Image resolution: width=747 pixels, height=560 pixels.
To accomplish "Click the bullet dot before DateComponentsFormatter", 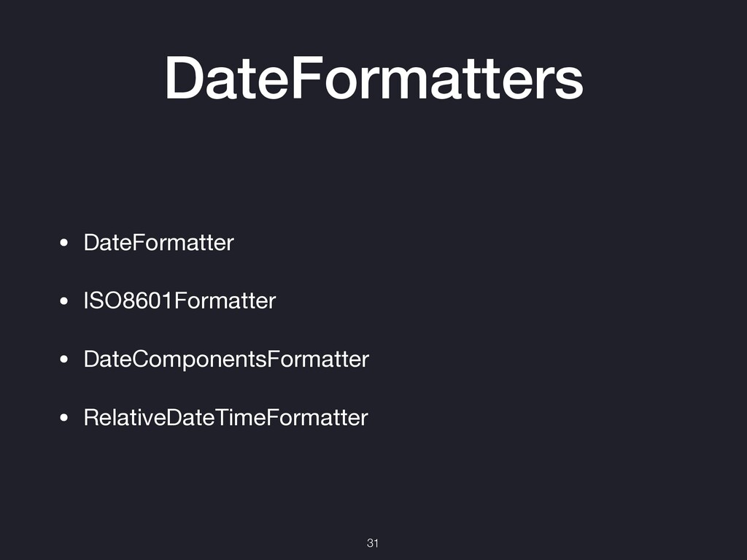I will coord(64,359).
